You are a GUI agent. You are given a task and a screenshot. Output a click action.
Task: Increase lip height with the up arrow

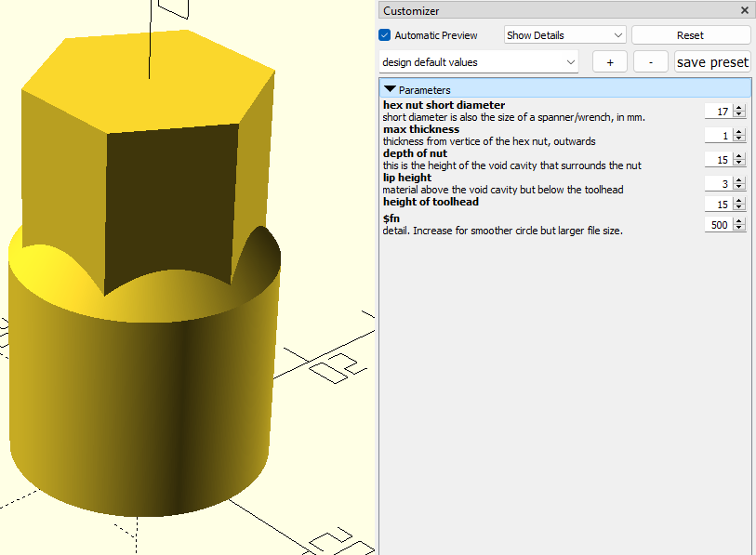tap(738, 179)
